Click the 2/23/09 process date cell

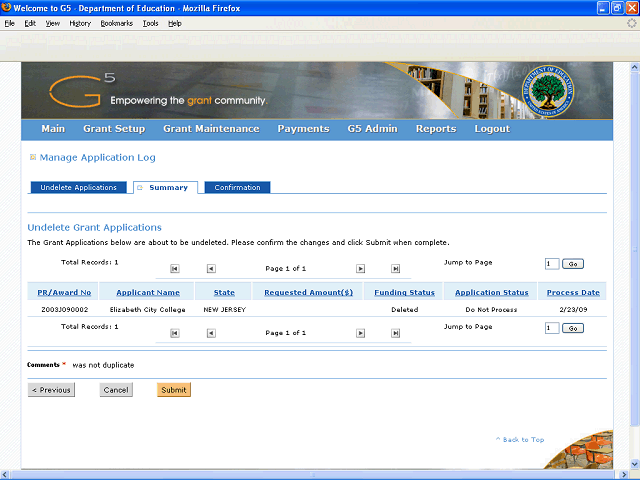pyautogui.click(x=573, y=309)
